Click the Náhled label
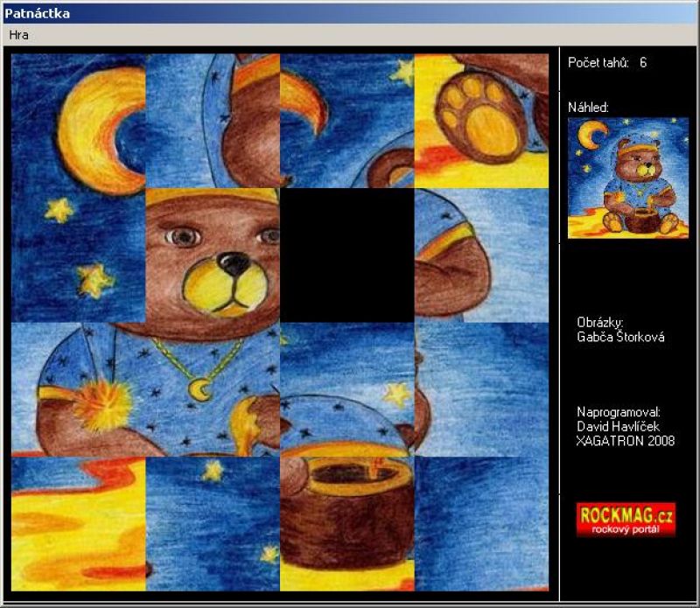Viewport: 700px width, 608px height. pos(588,107)
